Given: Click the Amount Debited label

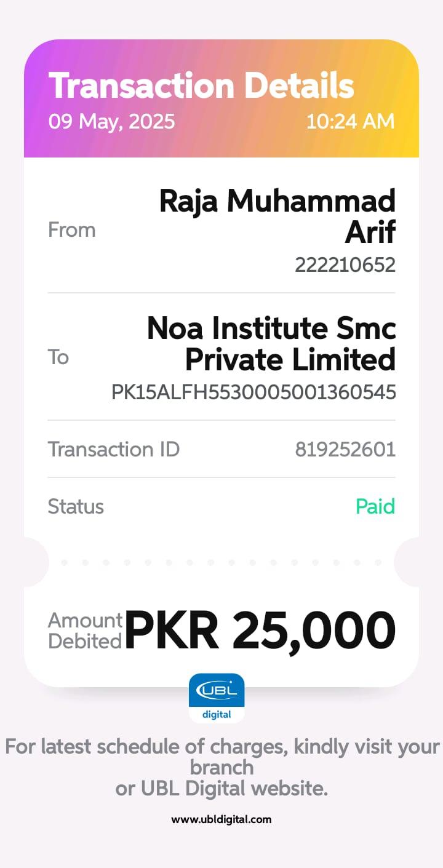Looking at the screenshot, I should point(85,631).
